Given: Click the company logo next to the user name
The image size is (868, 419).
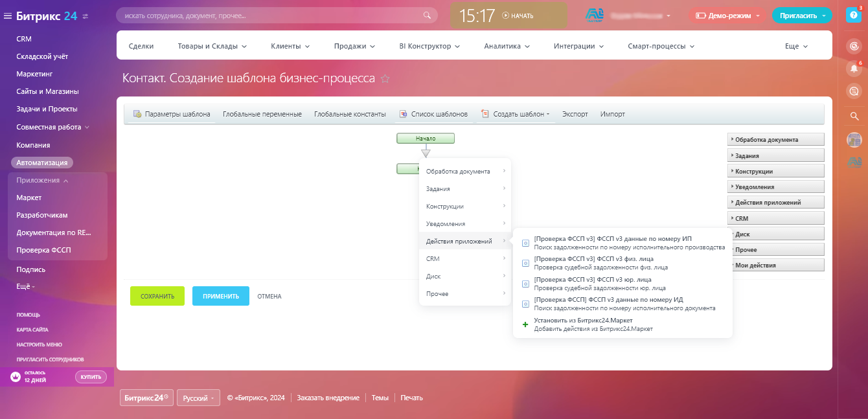Looking at the screenshot, I should (x=594, y=15).
